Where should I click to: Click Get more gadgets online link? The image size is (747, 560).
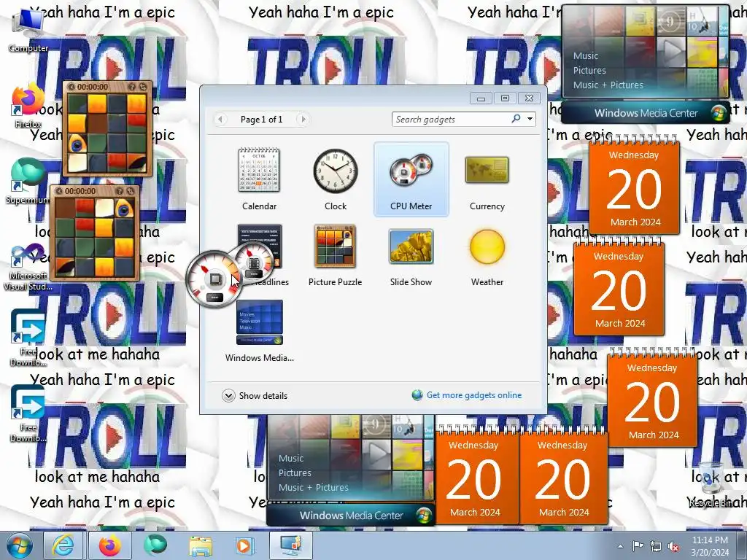click(x=474, y=395)
